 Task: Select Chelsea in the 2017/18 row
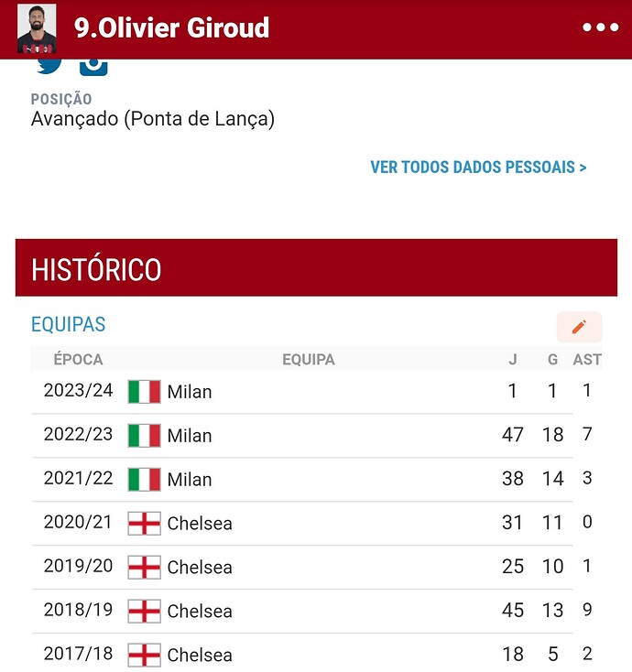click(x=200, y=655)
